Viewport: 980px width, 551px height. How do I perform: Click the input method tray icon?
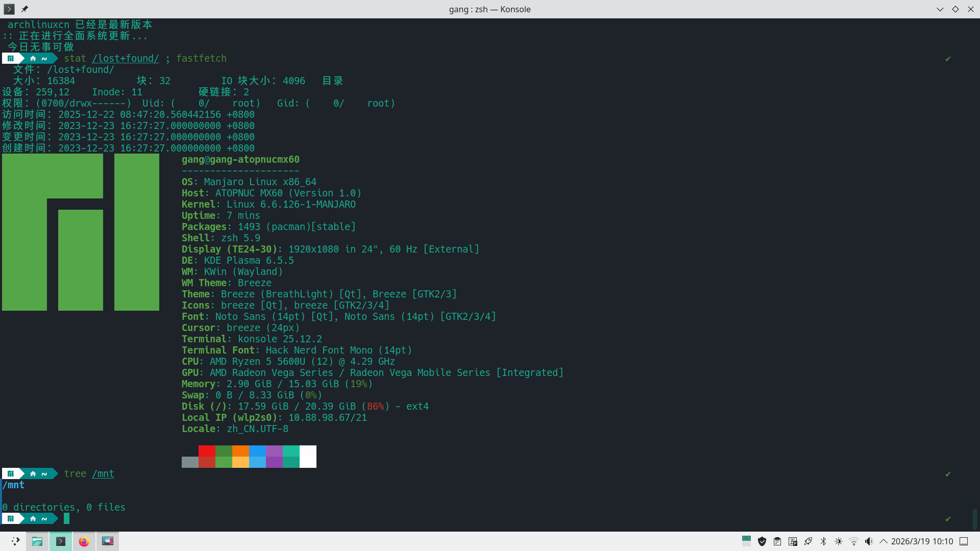793,541
